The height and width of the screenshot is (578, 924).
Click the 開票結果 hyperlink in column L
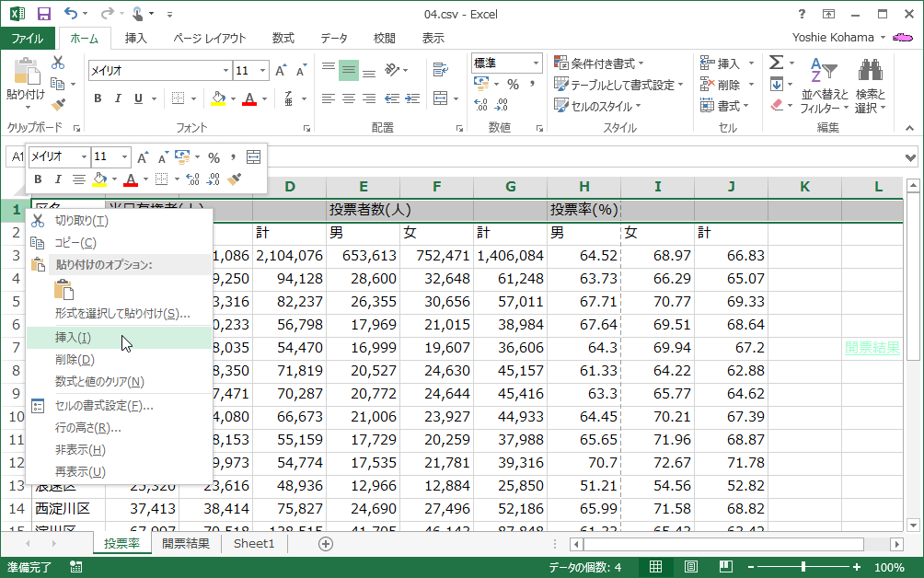pyautogui.click(x=872, y=348)
